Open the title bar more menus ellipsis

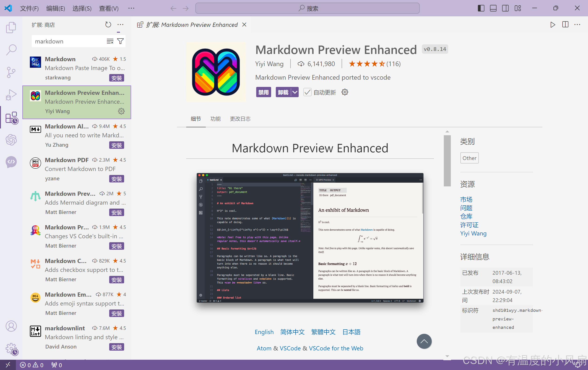tap(131, 8)
